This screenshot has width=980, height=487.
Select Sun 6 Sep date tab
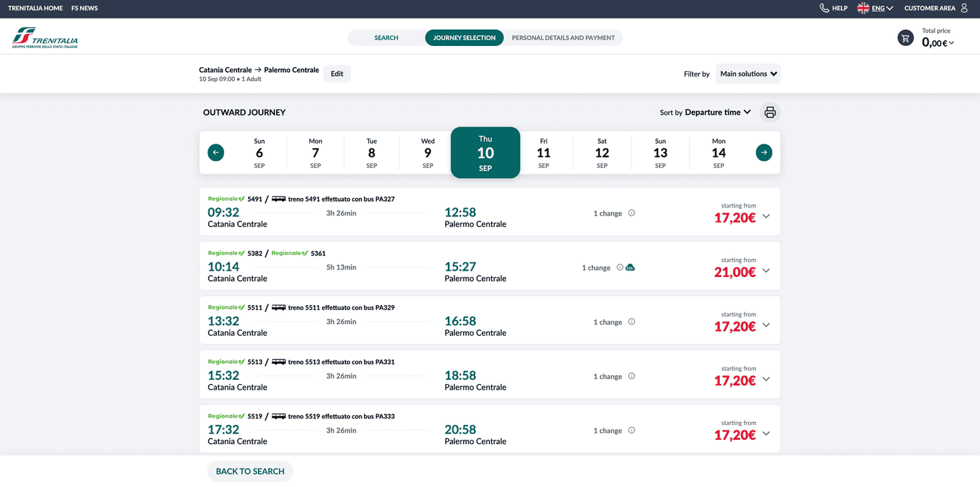coord(259,153)
